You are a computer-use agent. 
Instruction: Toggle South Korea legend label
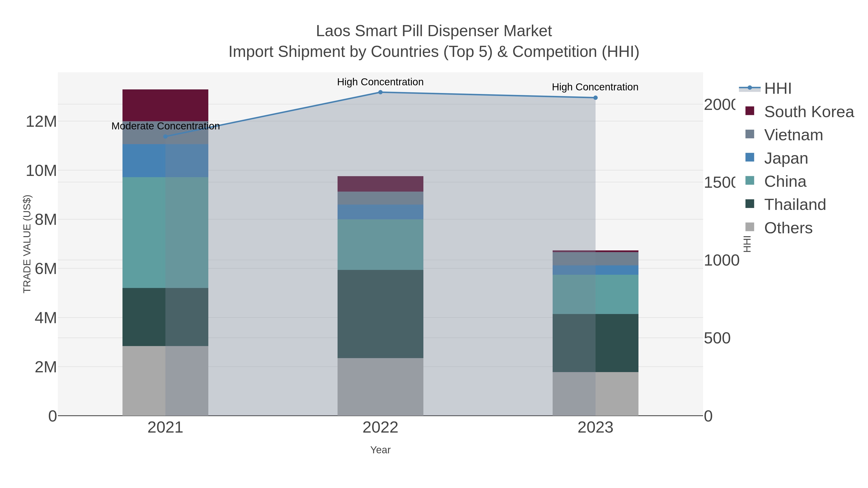click(809, 112)
